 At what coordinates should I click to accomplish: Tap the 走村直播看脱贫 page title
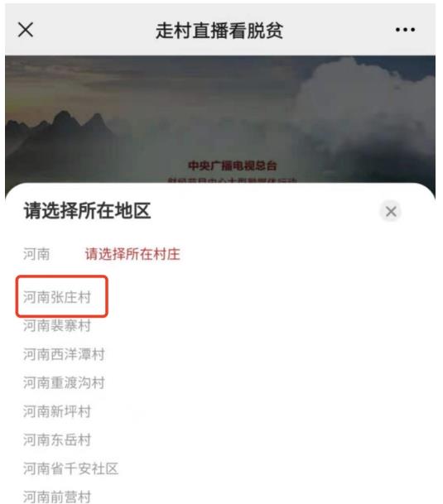[x=219, y=31]
